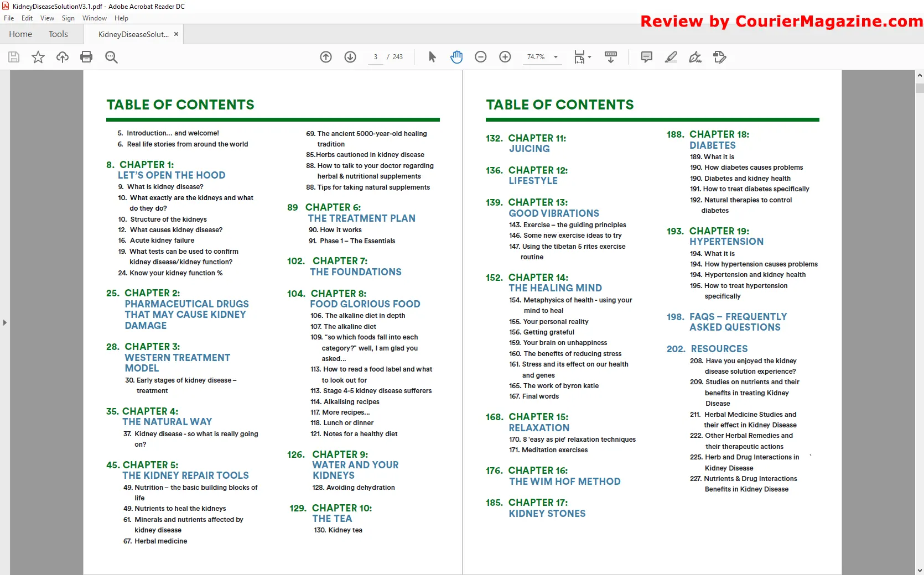Image resolution: width=924 pixels, height=575 pixels.
Task: Add a sticky note comment
Action: pyautogui.click(x=647, y=57)
